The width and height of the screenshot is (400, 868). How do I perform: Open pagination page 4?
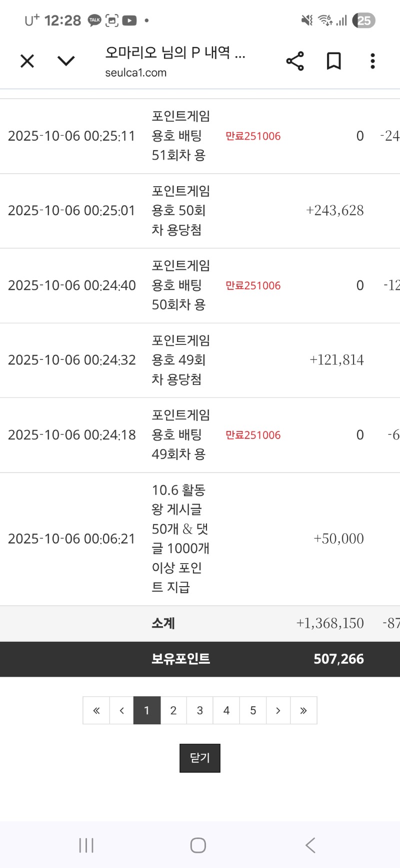[226, 710]
